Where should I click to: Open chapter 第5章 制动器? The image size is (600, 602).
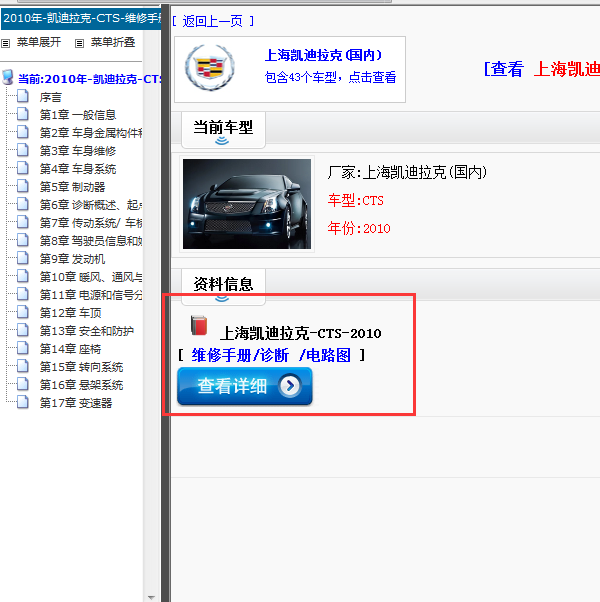click(x=73, y=187)
